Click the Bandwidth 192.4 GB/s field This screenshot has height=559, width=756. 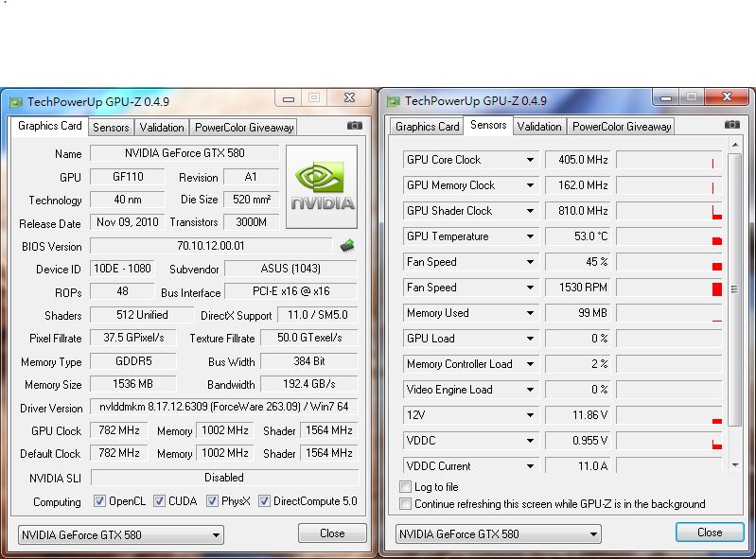coord(309,384)
